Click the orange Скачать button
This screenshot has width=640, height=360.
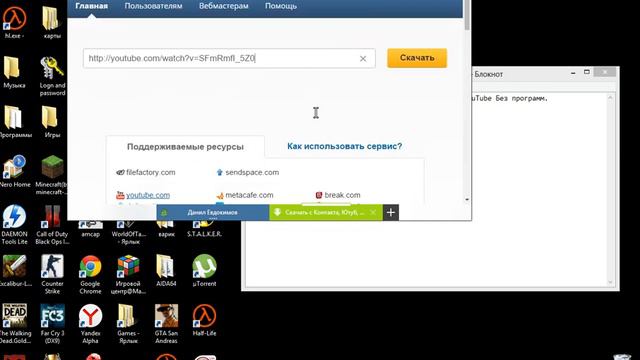click(x=417, y=58)
